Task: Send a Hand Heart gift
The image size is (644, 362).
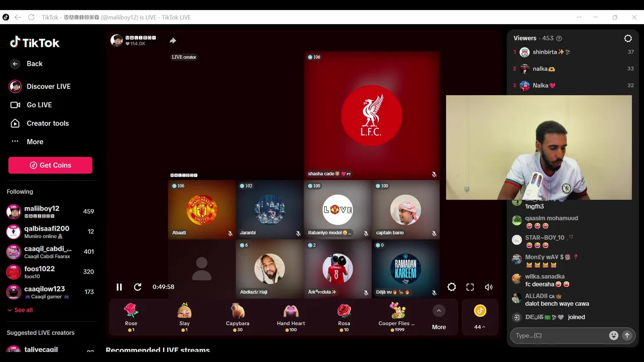Action: 291,317
